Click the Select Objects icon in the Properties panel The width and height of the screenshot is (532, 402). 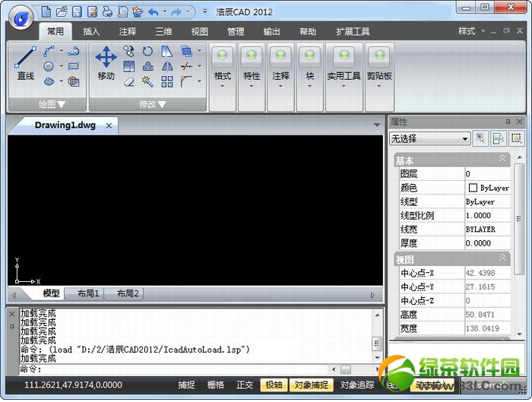coord(498,138)
